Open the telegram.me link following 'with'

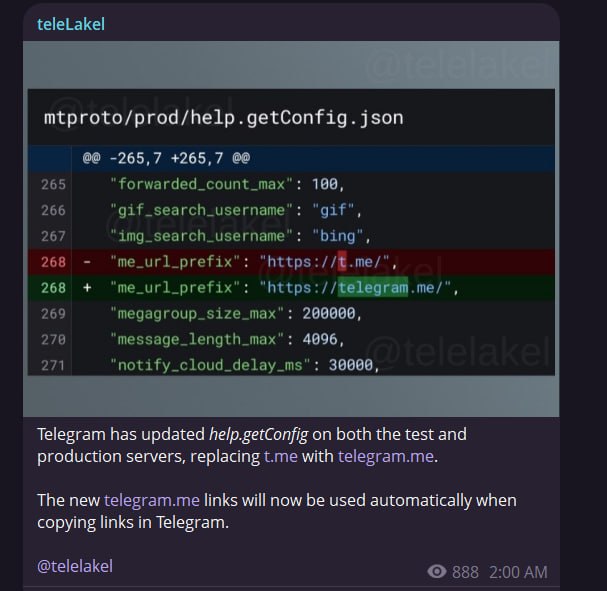[386, 456]
